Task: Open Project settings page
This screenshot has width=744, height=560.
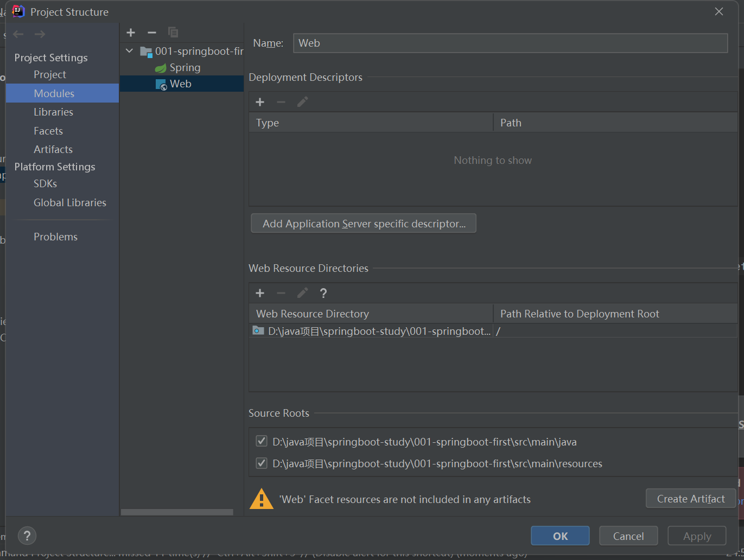Action: pos(50,74)
